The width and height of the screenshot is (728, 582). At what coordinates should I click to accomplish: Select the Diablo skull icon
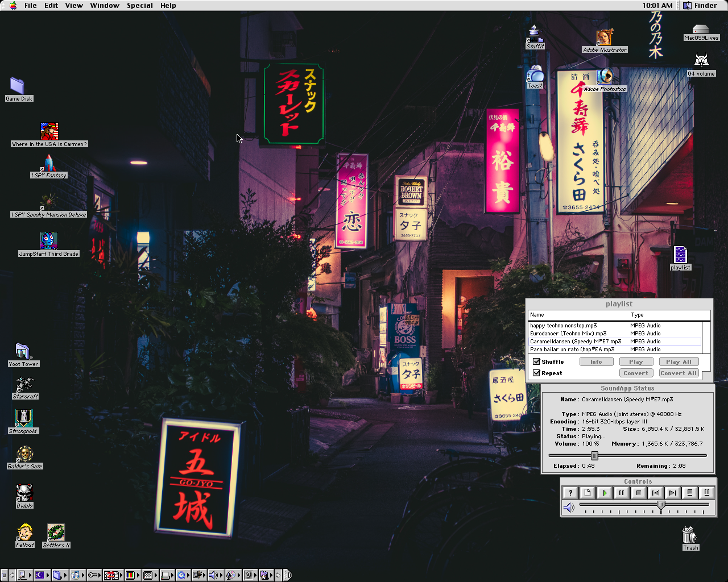pos(24,497)
